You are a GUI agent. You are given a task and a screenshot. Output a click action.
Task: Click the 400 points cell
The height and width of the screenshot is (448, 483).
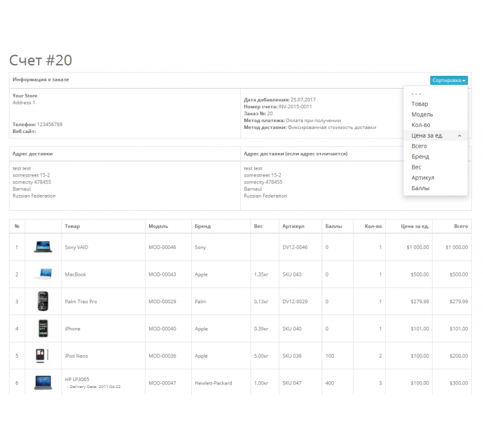tap(330, 383)
